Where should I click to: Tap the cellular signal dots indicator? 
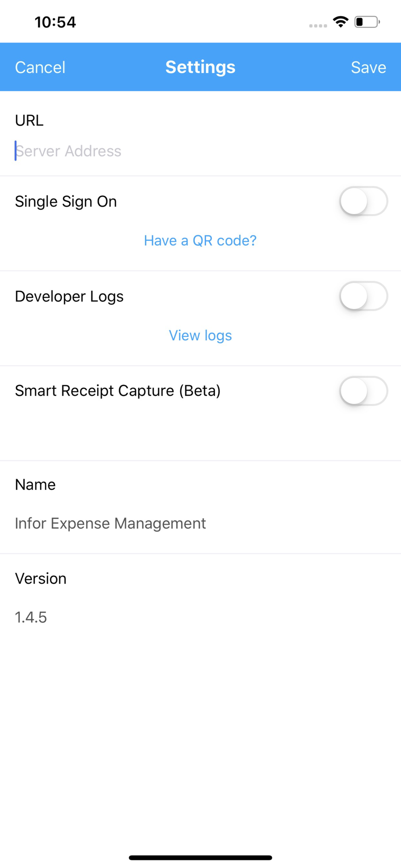tap(318, 26)
